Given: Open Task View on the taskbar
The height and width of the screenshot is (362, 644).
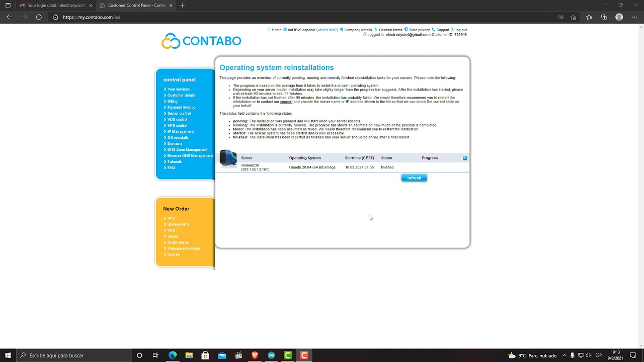Looking at the screenshot, I should click(x=155, y=355).
